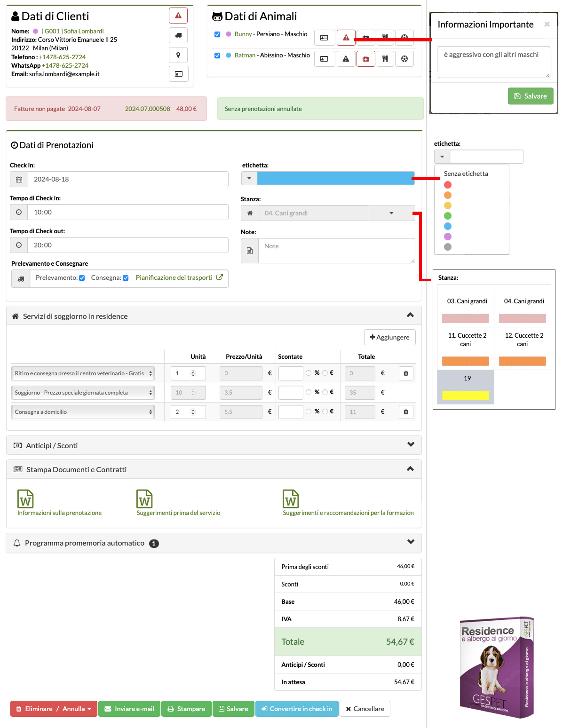The height and width of the screenshot is (728, 563).
Task: Open Pianificazione dei trasporti link
Action: tap(174, 278)
